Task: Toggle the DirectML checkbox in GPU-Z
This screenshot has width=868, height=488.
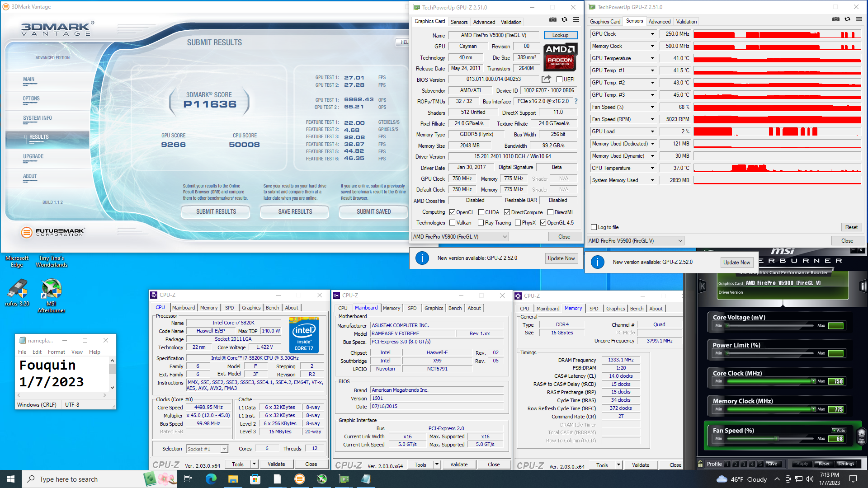Action: [550, 212]
